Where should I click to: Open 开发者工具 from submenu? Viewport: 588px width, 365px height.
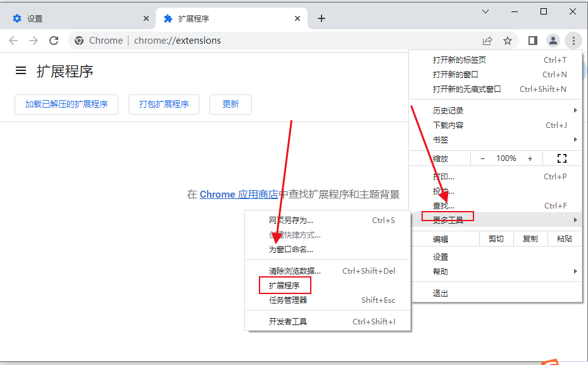[328, 322]
